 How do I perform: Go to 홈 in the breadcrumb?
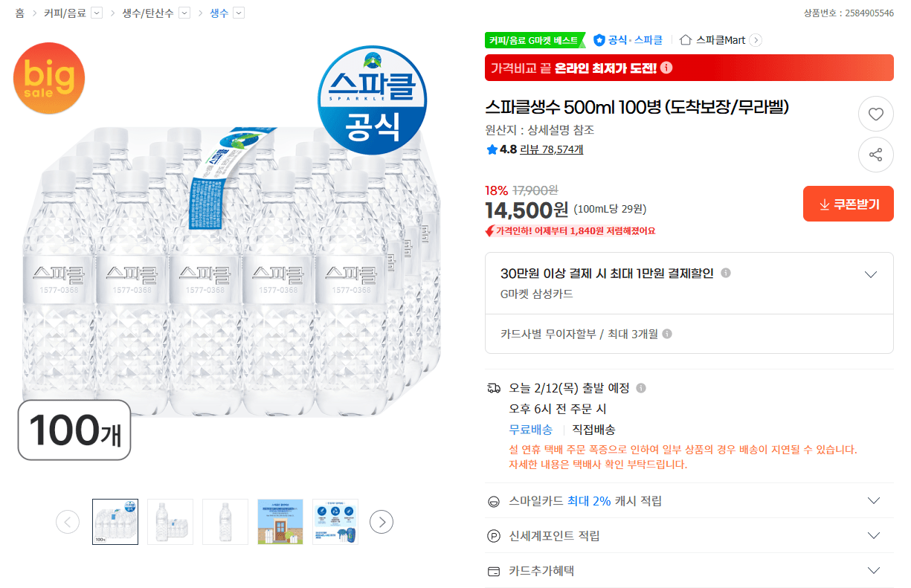coord(18,13)
